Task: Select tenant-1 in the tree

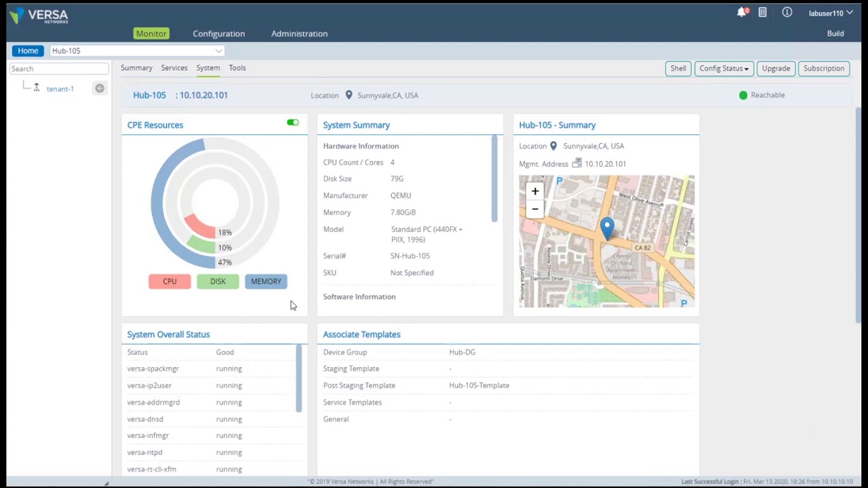Action: (x=60, y=89)
